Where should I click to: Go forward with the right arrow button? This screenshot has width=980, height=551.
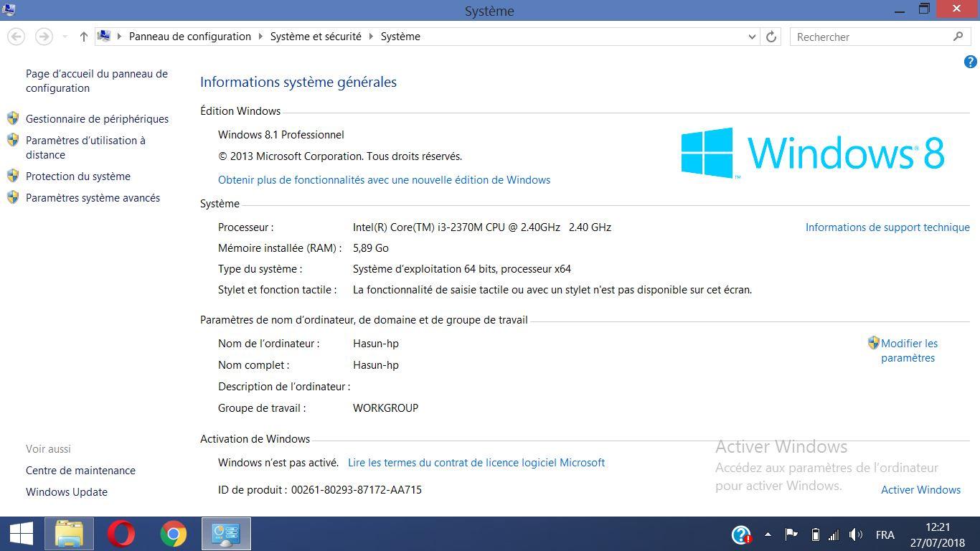pos(44,36)
